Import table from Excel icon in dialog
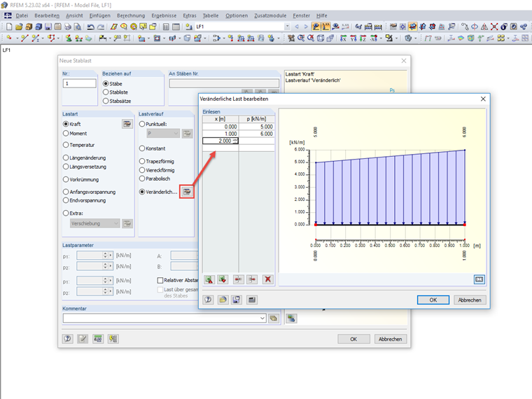Viewport: 532px width, 399px height. pos(209,279)
